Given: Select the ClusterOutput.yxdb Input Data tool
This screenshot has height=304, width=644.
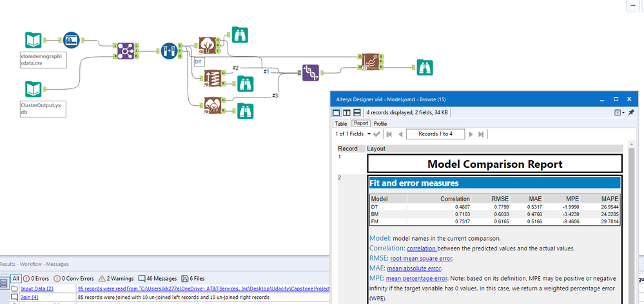Looking at the screenshot, I should pos(33,88).
